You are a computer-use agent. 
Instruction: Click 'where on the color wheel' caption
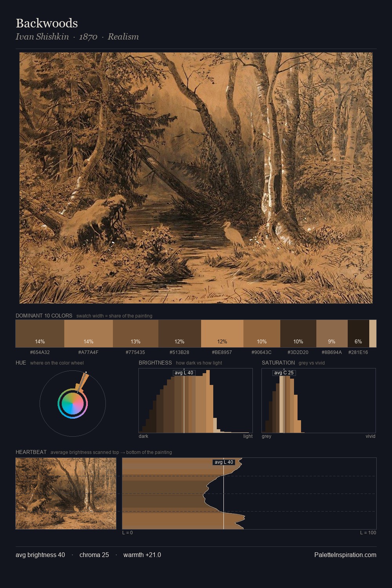point(57,363)
